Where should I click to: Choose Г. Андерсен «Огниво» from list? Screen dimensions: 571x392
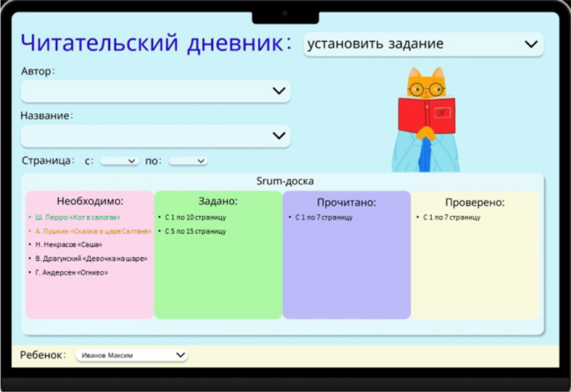point(71,273)
